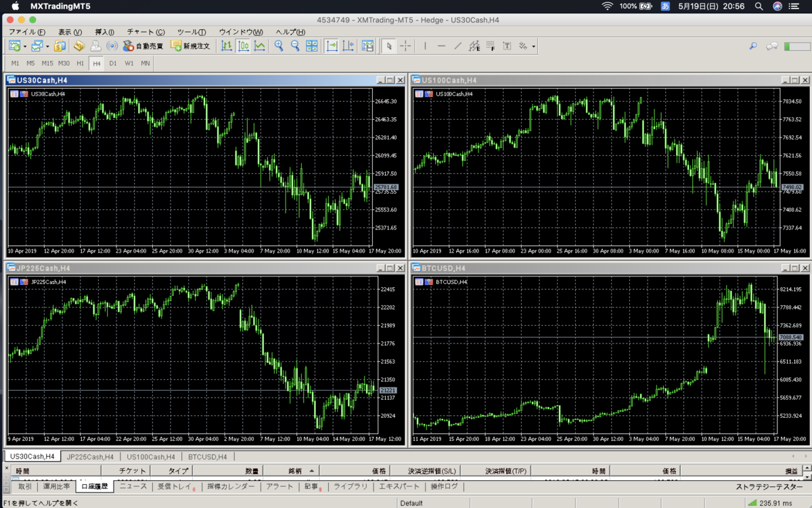Select the text label tool
The width and height of the screenshot is (812, 508).
tap(506, 46)
